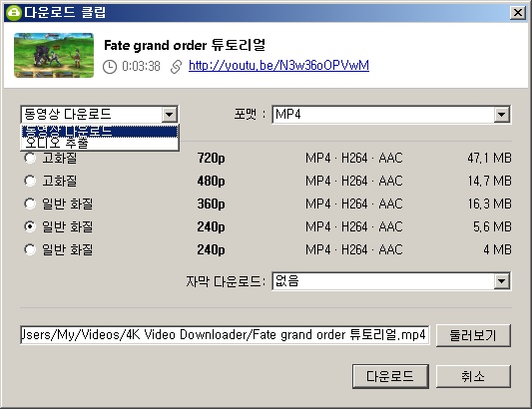Click the 0:03:38 duration text
Screen dimensions: 532x409
141,66
